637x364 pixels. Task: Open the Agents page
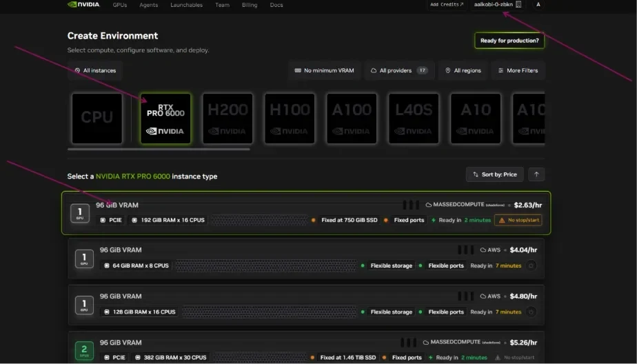[x=148, y=5]
